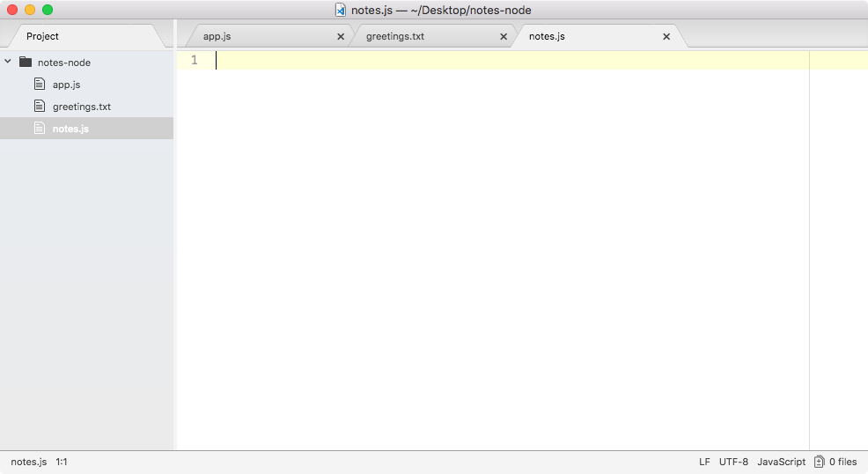Click the yellow minimize window button
This screenshot has height=474, width=868.
(x=30, y=10)
